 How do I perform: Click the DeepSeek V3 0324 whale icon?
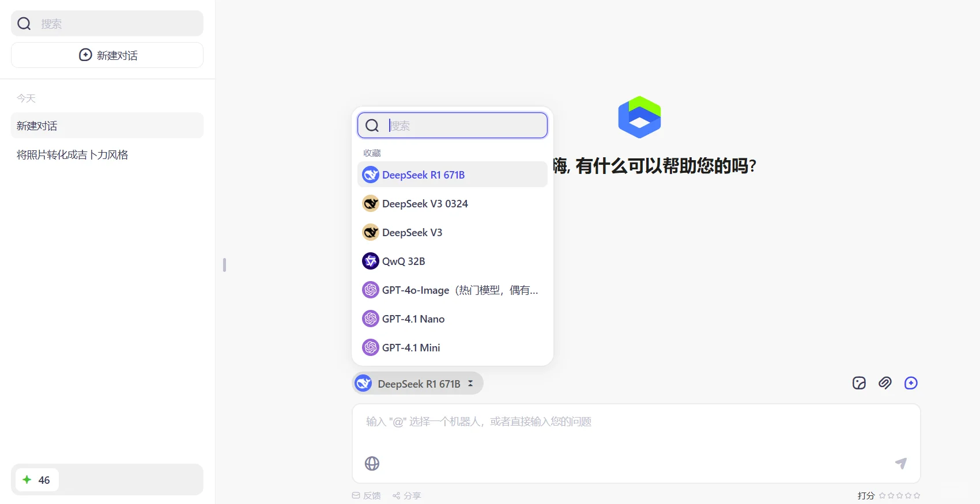click(x=371, y=203)
